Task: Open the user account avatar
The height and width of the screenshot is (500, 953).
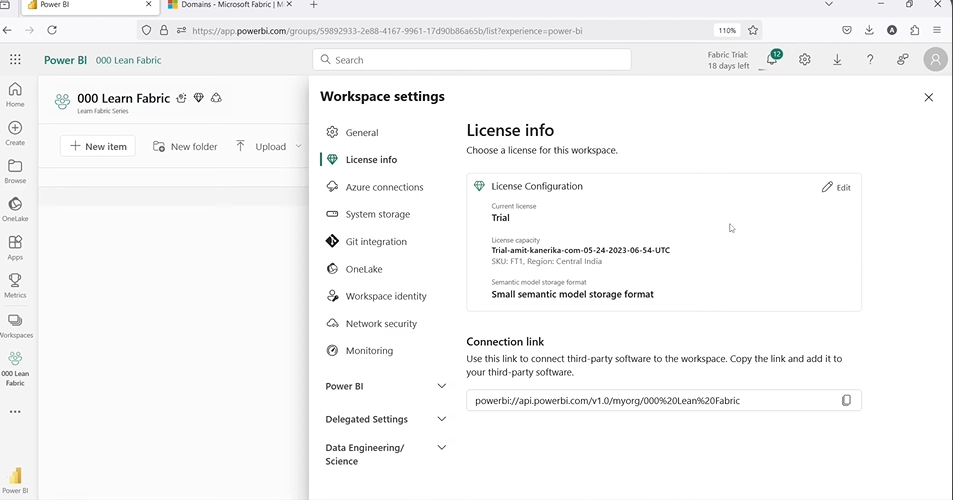Action: tap(935, 60)
